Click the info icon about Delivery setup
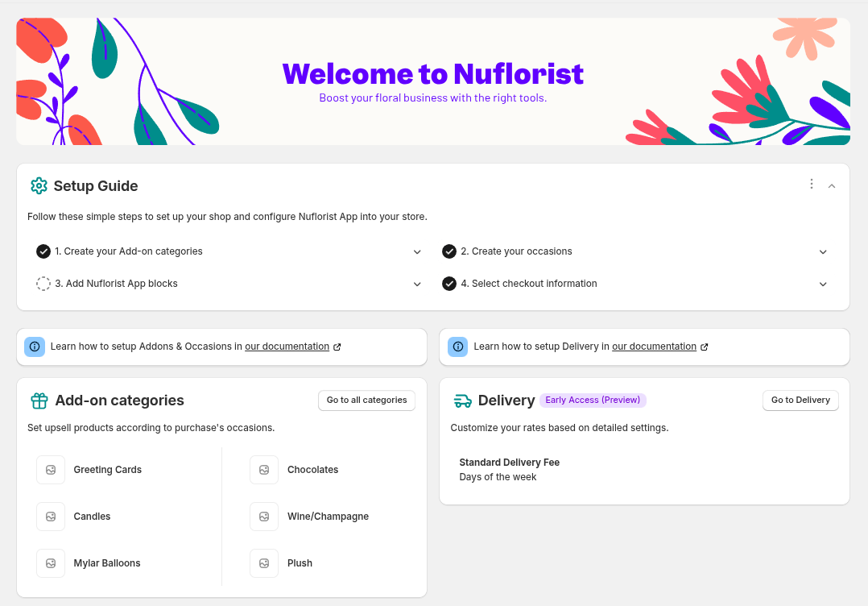 click(457, 347)
